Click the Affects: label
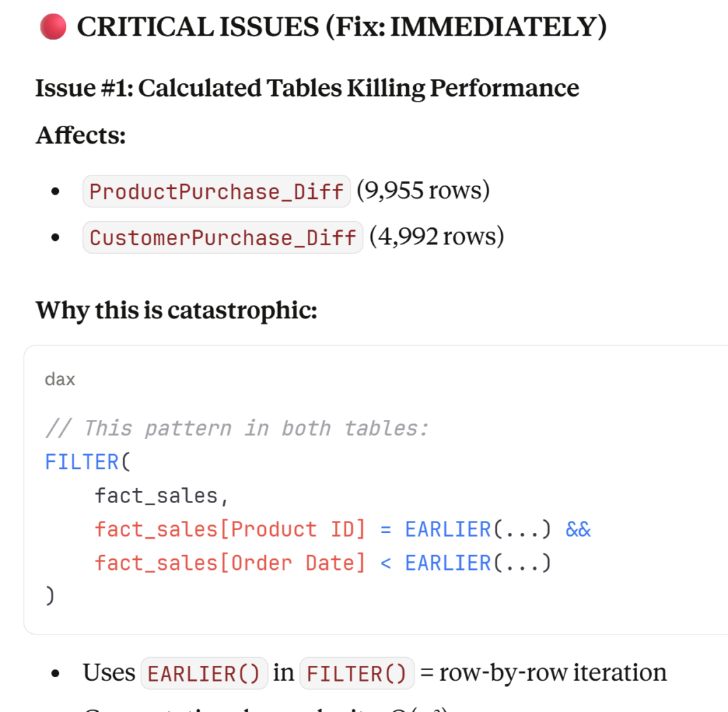Viewport: 728px width, 712px height. [80, 134]
